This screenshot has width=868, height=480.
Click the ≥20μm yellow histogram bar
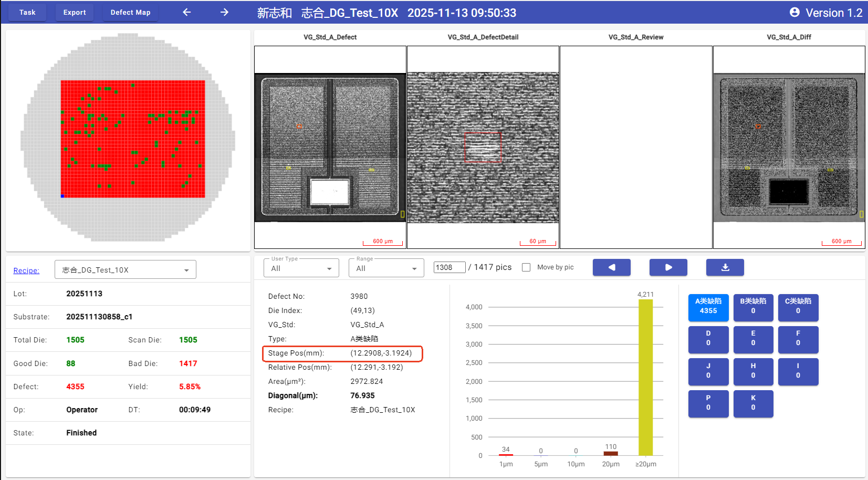pos(645,377)
